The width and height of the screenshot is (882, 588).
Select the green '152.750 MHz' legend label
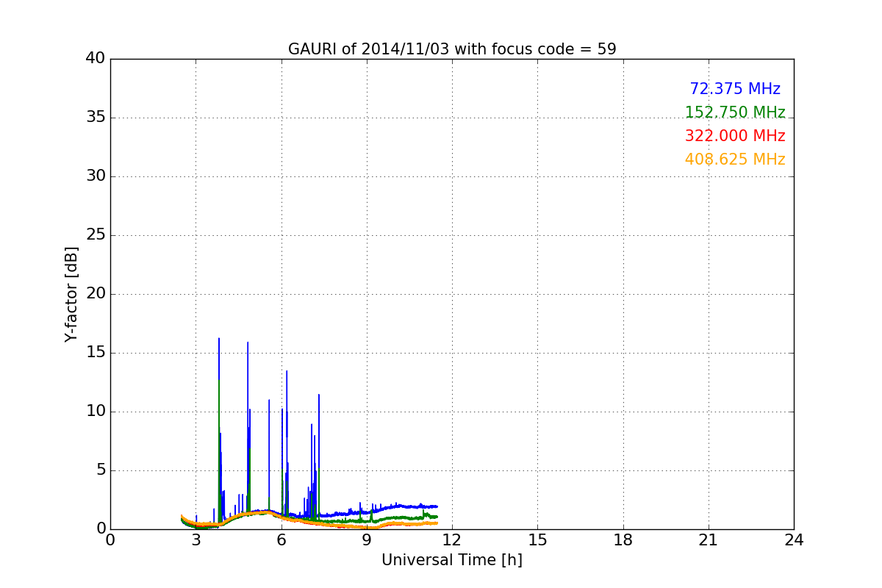(735, 112)
